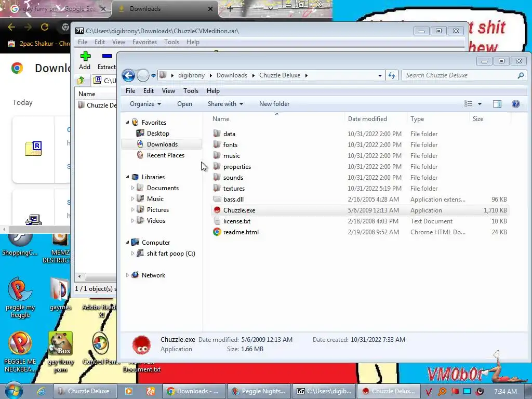The width and height of the screenshot is (532, 399).
Task: Open the Tools menu in Explorer
Action: click(191, 91)
